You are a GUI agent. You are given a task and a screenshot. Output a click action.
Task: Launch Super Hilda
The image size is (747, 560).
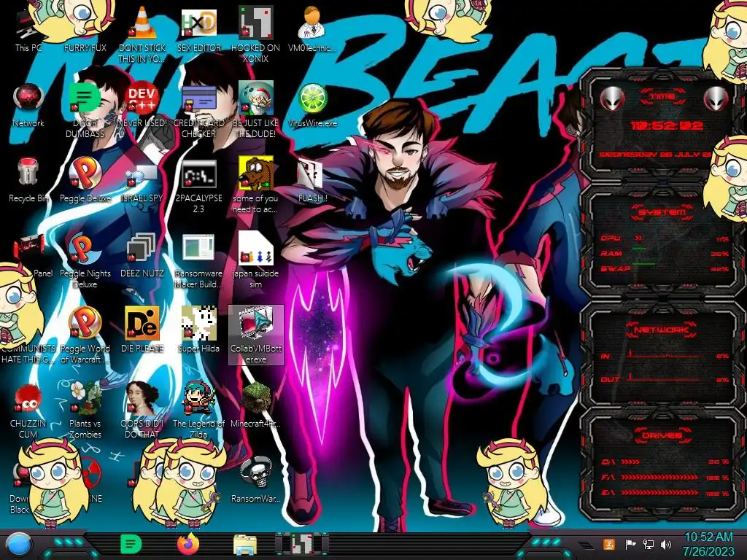coord(198,330)
